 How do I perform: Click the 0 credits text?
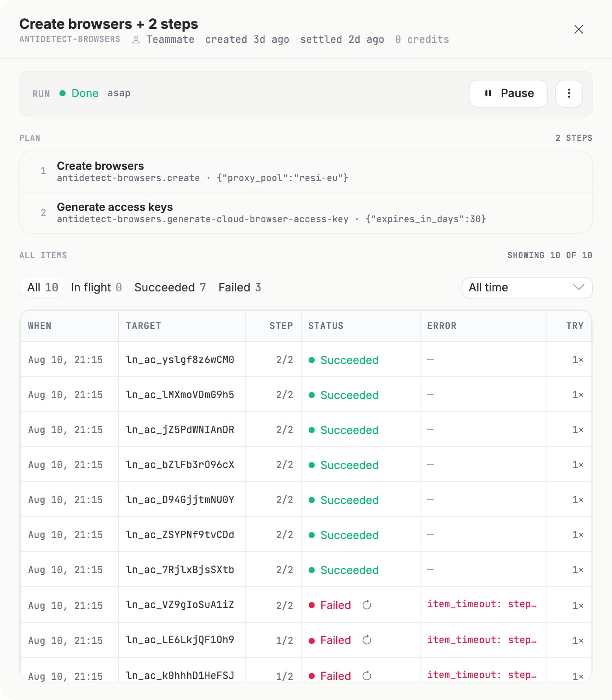click(x=422, y=39)
